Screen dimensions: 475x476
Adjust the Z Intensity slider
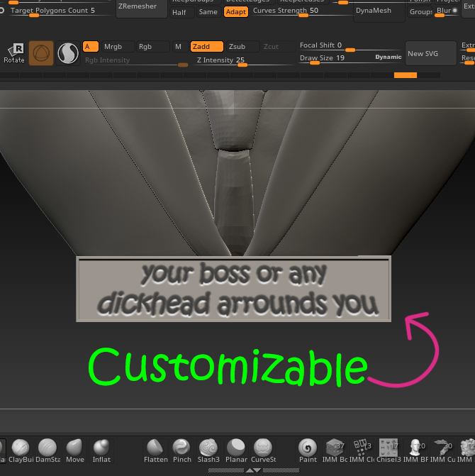point(245,60)
